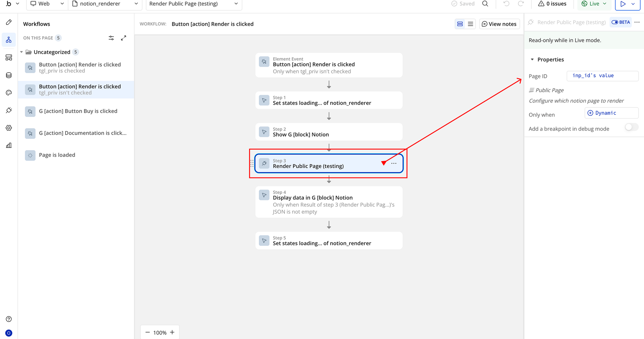Toggle breakpoint in debug mode switch
This screenshot has width=644, height=339.
631,127
